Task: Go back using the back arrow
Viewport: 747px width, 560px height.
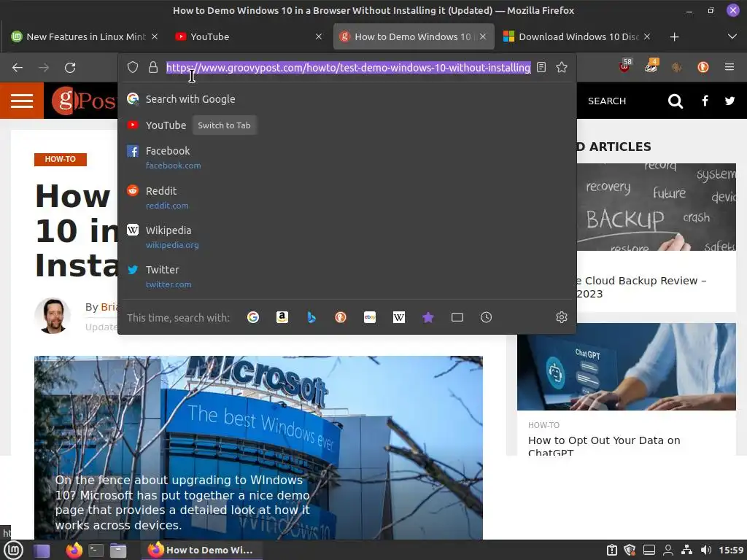Action: pos(18,68)
